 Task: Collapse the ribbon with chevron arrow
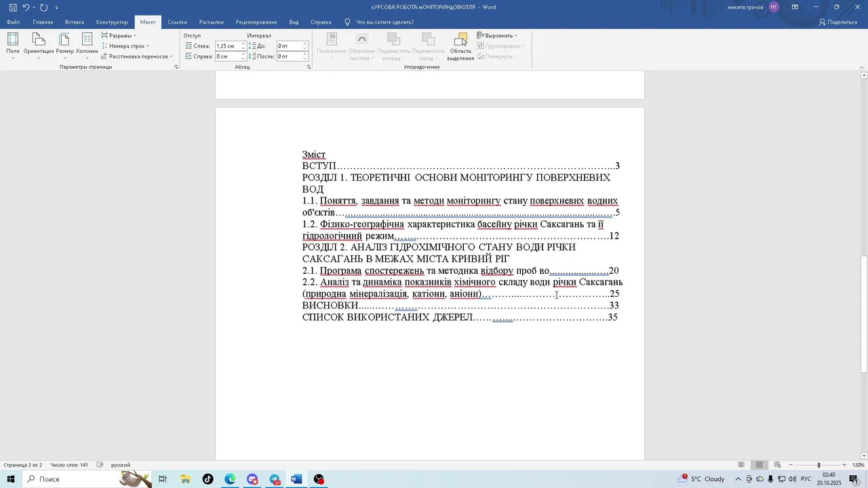click(x=862, y=67)
